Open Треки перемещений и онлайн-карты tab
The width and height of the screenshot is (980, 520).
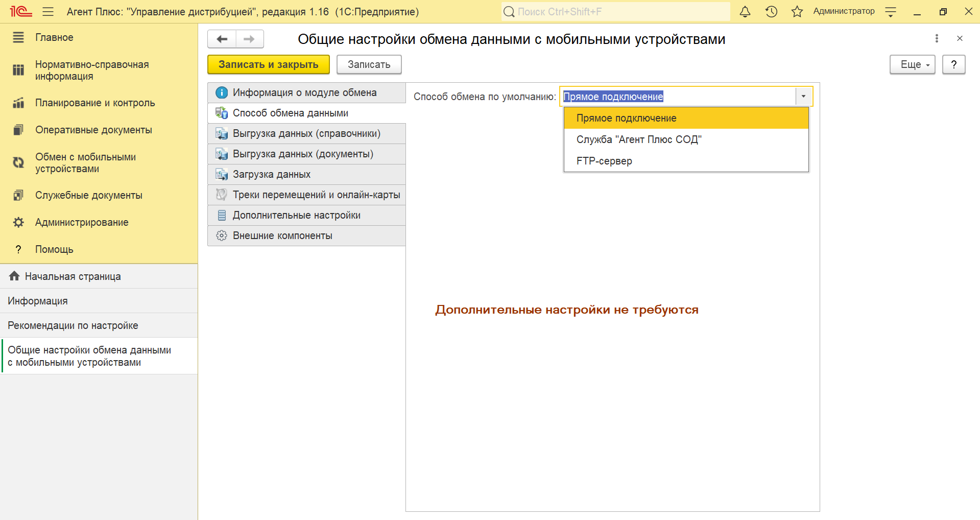coord(316,195)
